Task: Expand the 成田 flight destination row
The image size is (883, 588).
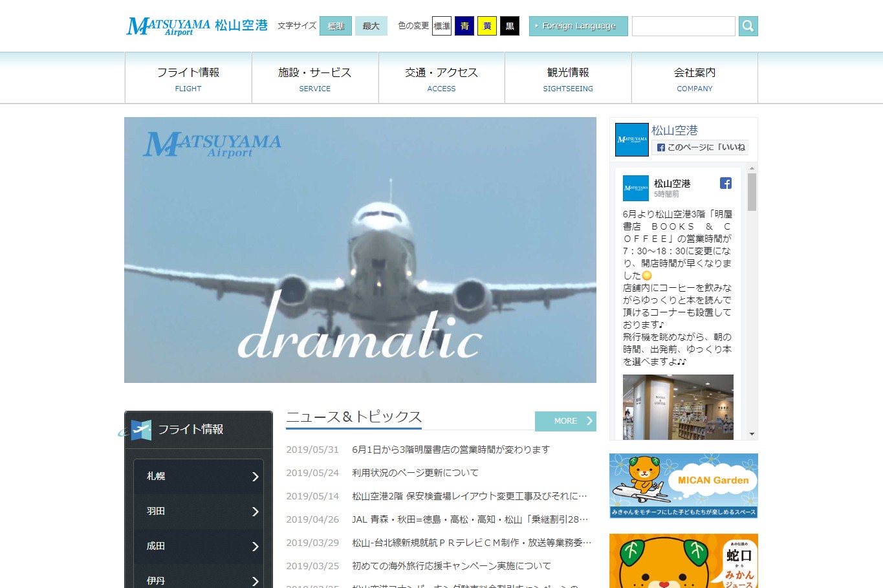Action: tap(199, 546)
